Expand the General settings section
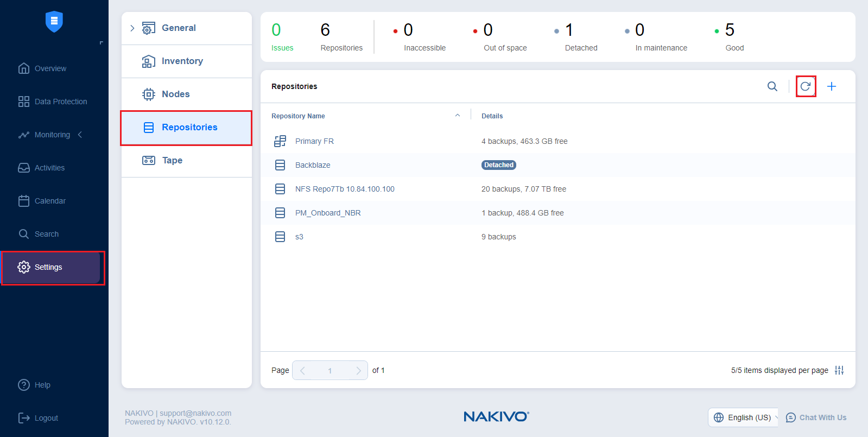Image resolution: width=868 pixels, height=437 pixels. click(x=132, y=28)
